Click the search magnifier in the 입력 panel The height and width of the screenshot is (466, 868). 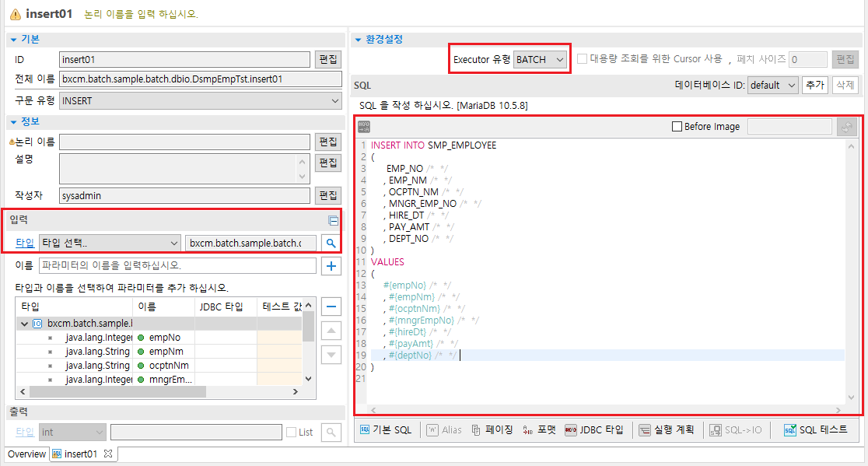tap(331, 243)
